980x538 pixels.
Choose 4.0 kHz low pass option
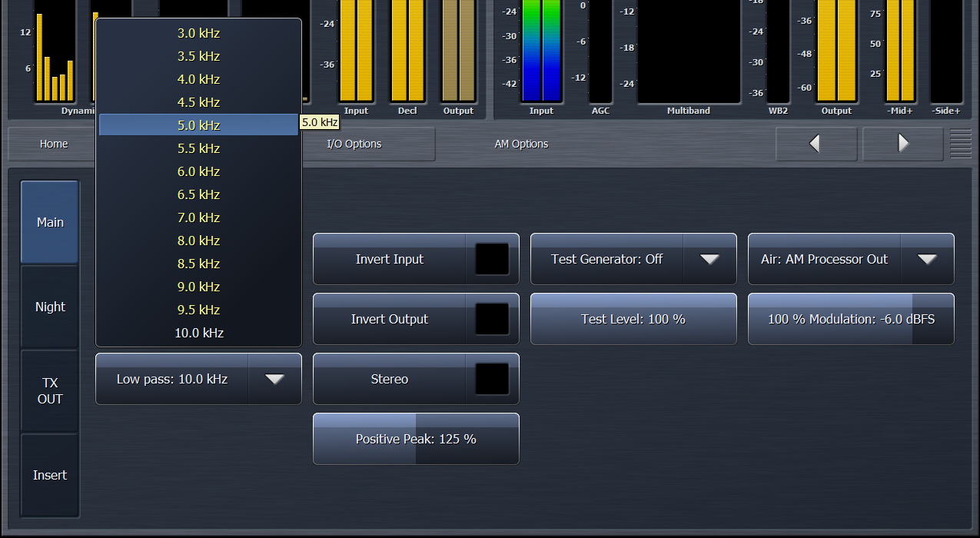[x=198, y=79]
